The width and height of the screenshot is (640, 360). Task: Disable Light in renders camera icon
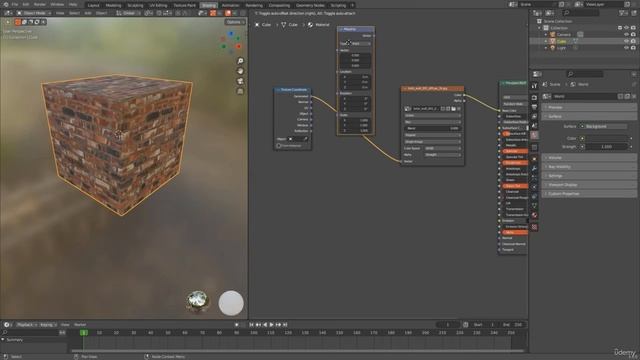[633, 48]
